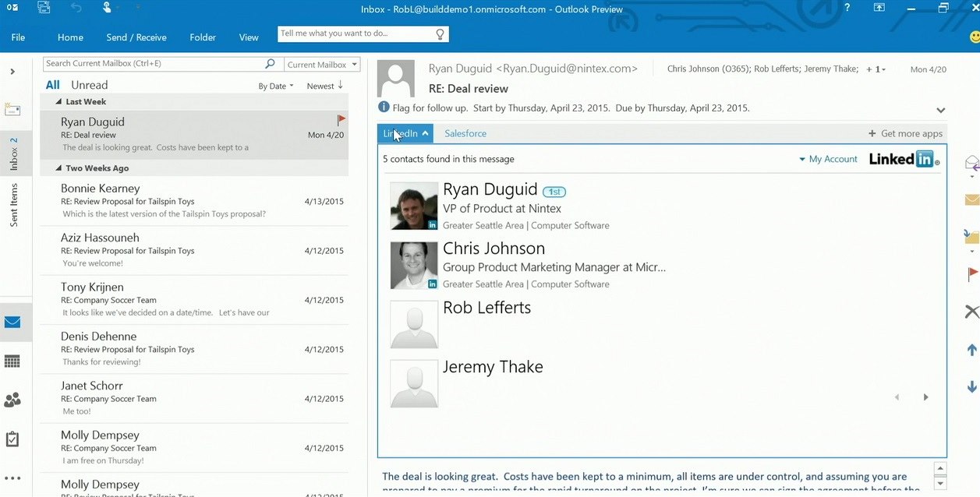The height and width of the screenshot is (497, 980).
Task: Collapse the Last Week message group
Action: coord(58,102)
